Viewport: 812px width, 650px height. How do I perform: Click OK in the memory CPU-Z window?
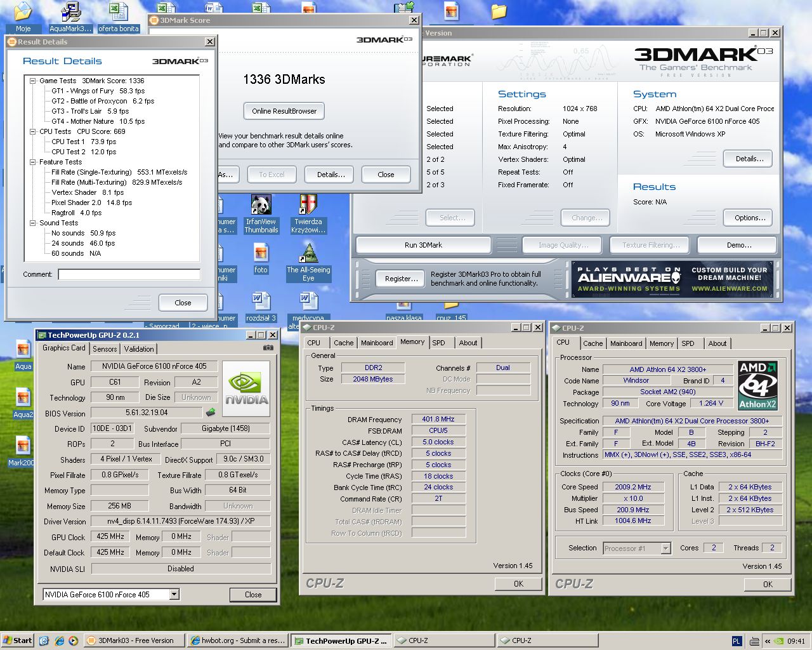coord(518,584)
